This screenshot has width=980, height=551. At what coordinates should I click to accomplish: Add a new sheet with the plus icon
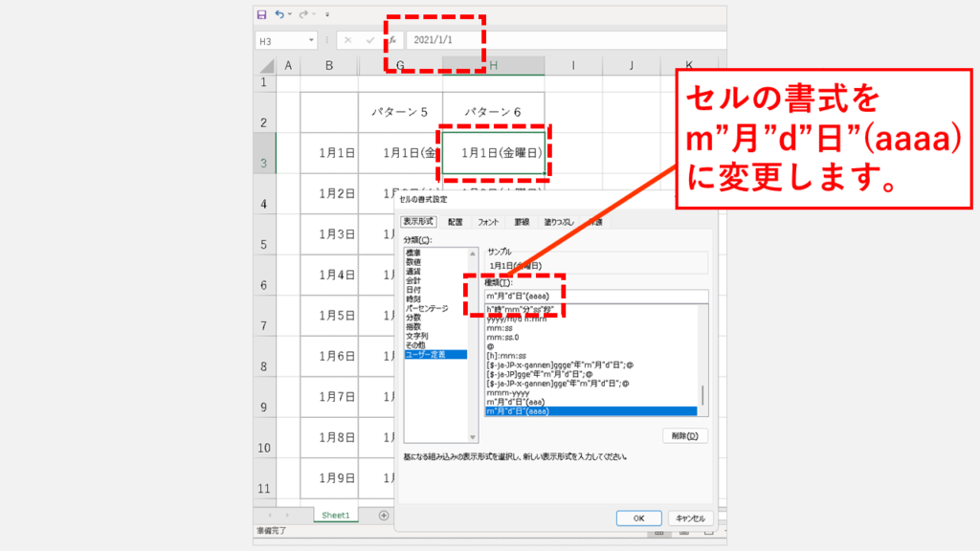tap(384, 515)
